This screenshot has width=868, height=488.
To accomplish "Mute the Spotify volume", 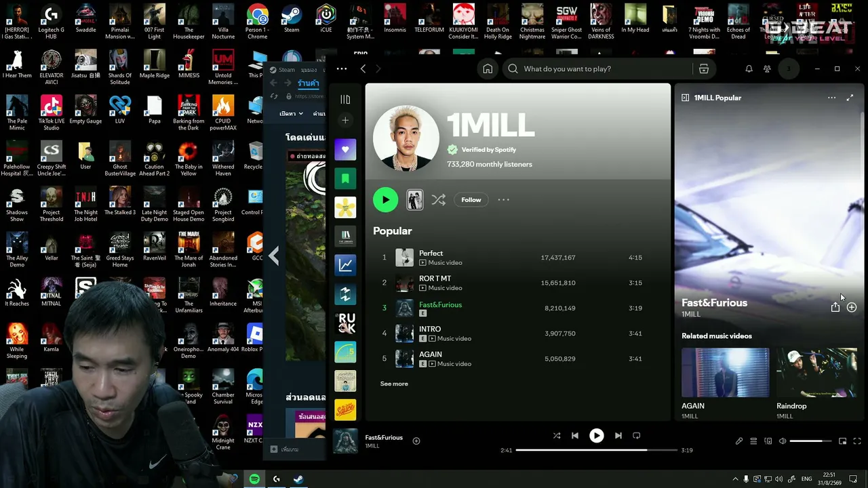I will [x=783, y=441].
